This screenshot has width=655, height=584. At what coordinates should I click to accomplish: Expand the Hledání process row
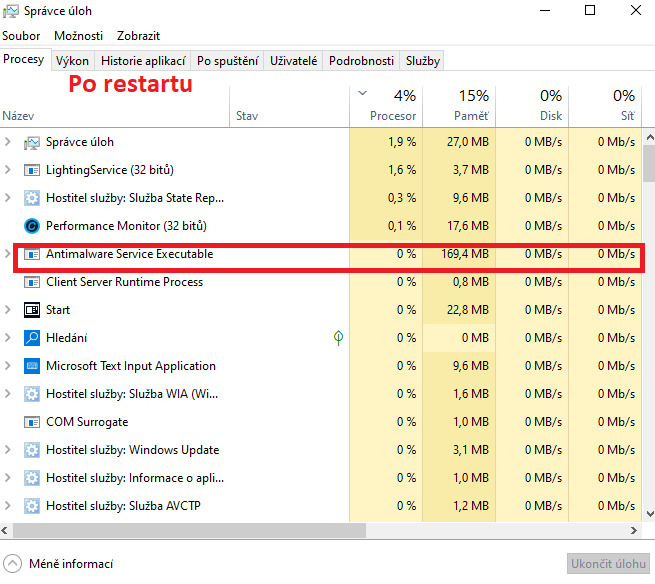tap(8, 338)
